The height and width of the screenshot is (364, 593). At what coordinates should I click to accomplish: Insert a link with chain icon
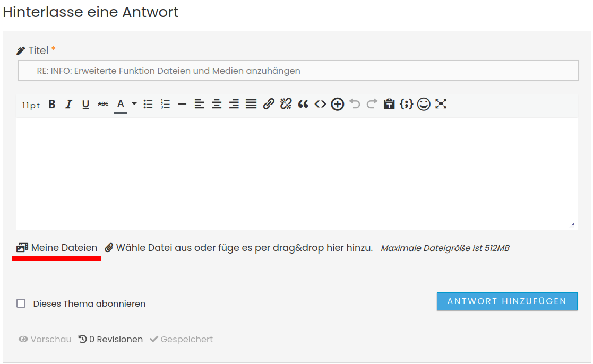click(x=269, y=105)
